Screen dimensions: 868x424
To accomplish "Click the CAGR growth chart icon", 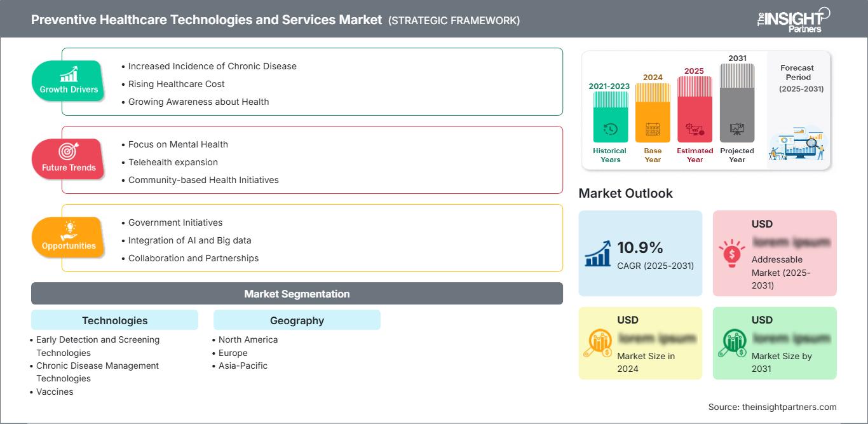I will point(598,253).
